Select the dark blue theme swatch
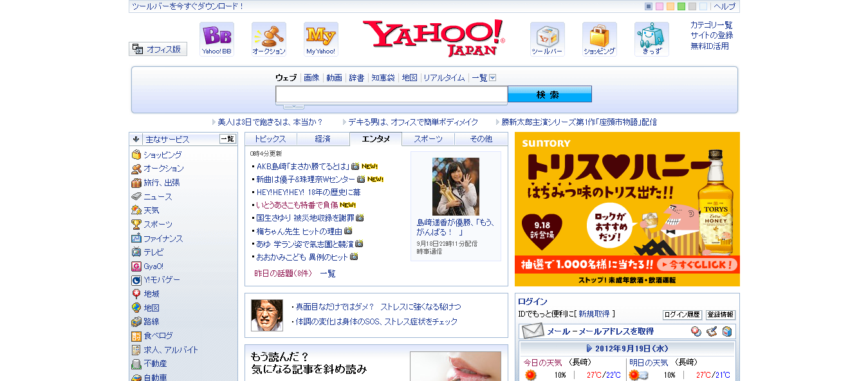The width and height of the screenshot is (868, 381). (x=649, y=6)
